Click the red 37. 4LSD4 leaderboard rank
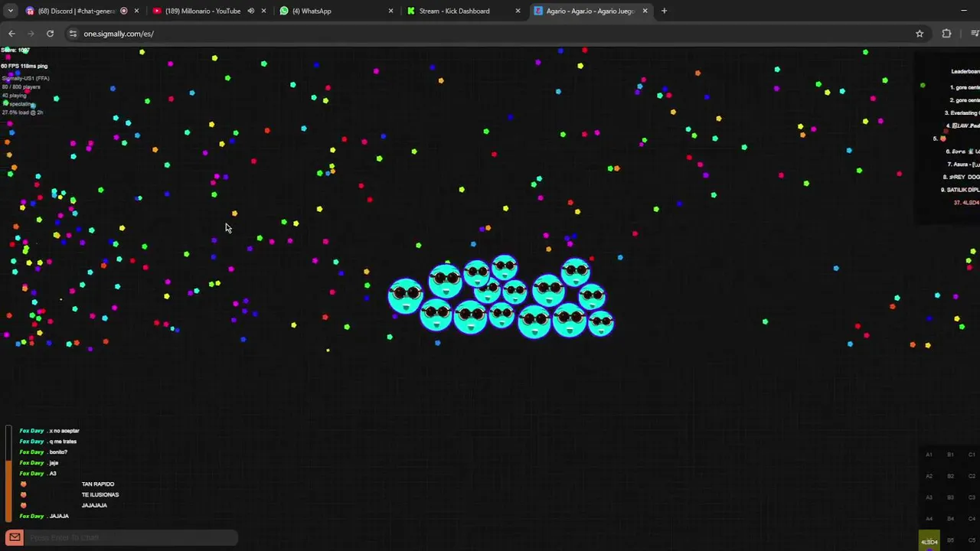980x551 pixels. (x=966, y=203)
